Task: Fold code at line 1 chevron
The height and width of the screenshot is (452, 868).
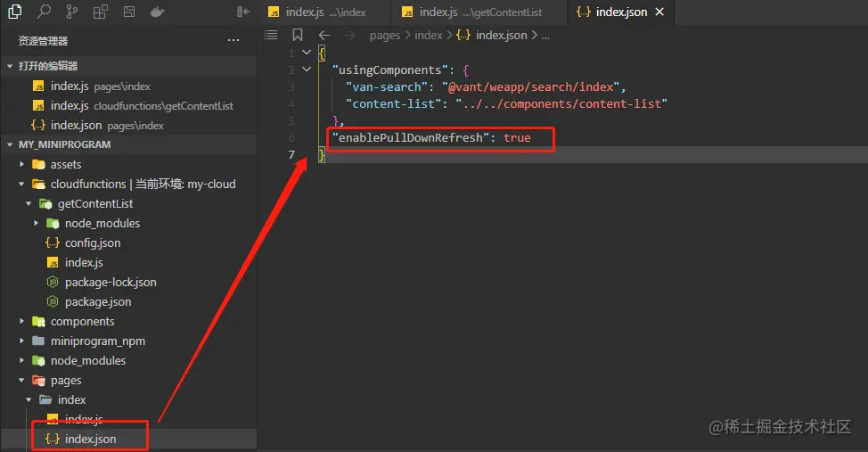Action: point(307,53)
